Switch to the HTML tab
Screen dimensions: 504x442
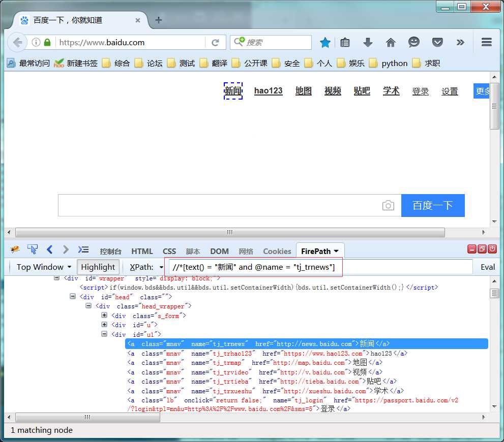click(x=142, y=251)
